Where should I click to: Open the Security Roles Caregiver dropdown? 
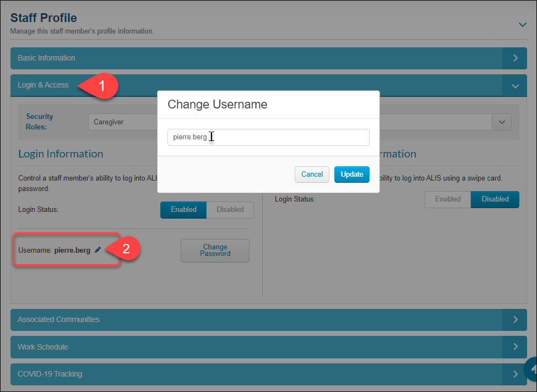(x=122, y=122)
